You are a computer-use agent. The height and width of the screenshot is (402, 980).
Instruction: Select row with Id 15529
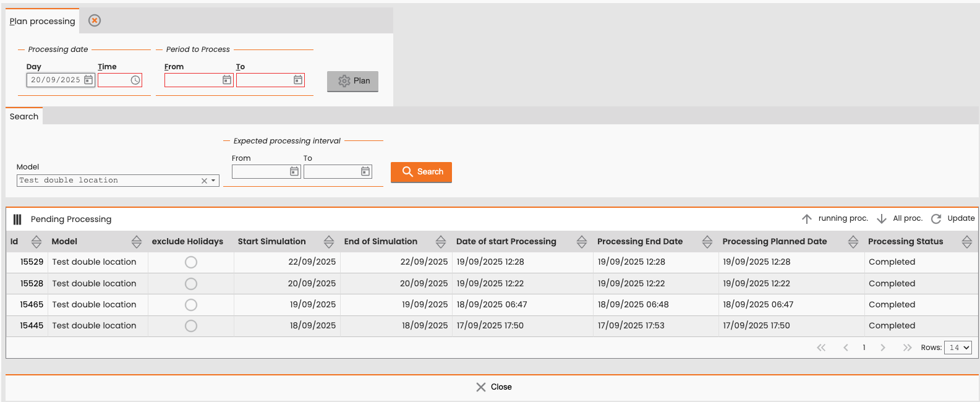(x=492, y=262)
